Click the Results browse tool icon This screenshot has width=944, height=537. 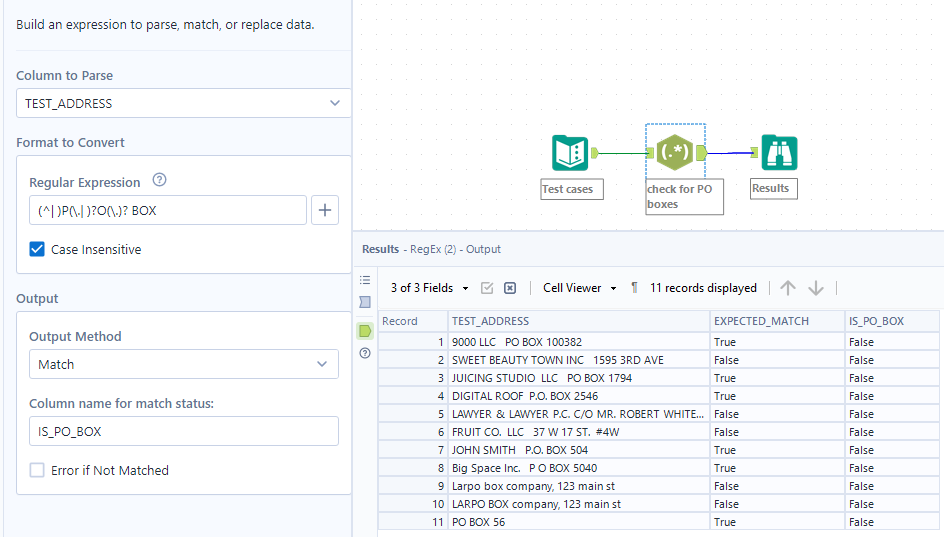[779, 153]
